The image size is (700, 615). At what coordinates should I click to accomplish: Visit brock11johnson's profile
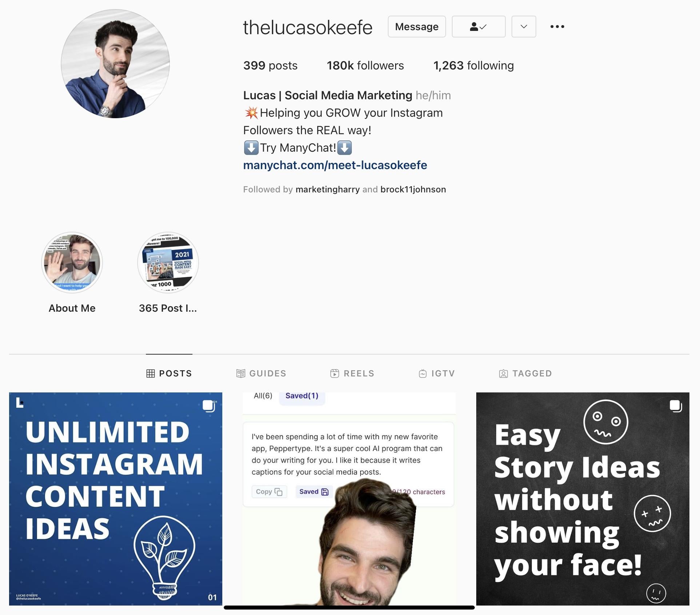point(413,189)
